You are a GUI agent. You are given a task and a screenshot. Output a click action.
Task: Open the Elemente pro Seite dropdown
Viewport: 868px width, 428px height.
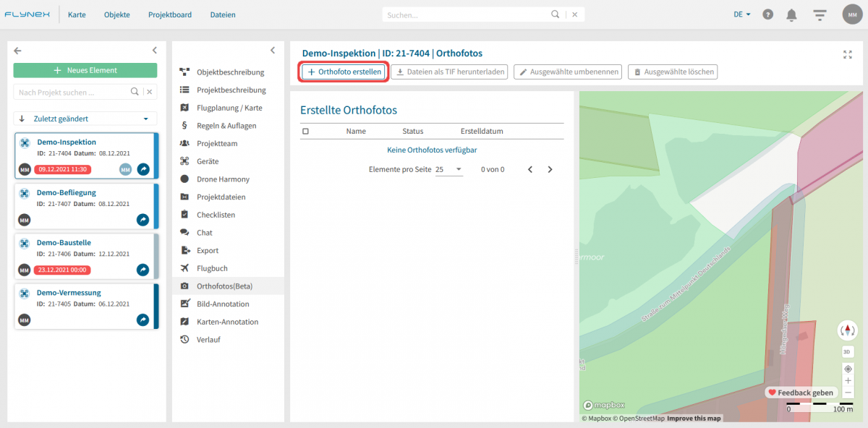point(448,169)
